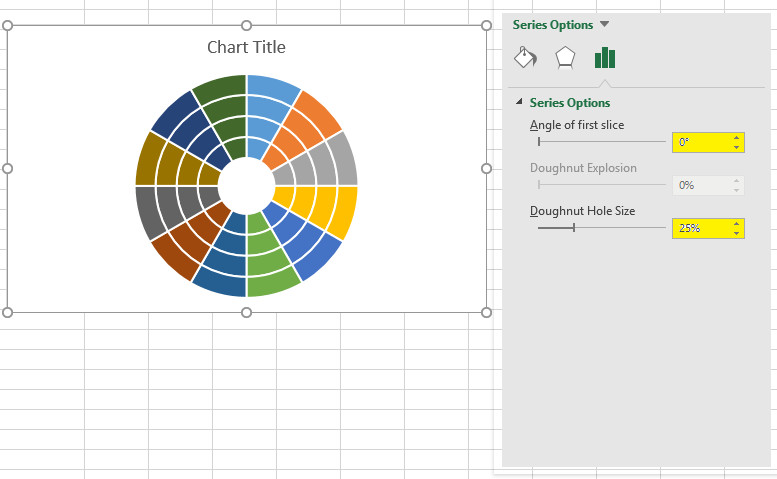Click the Angle of first slice slider
Image resolution: width=777 pixels, height=479 pixels.
601,142
